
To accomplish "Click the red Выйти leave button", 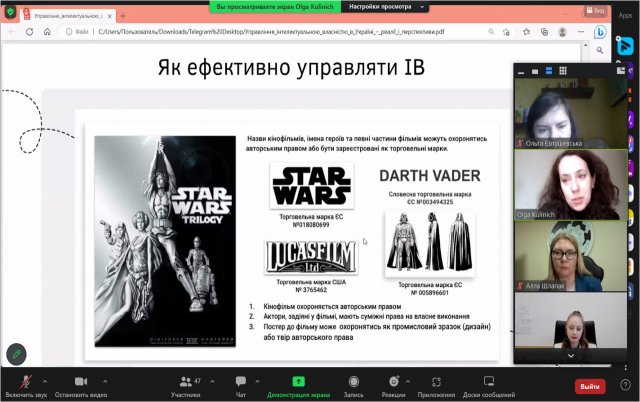I will (589, 386).
